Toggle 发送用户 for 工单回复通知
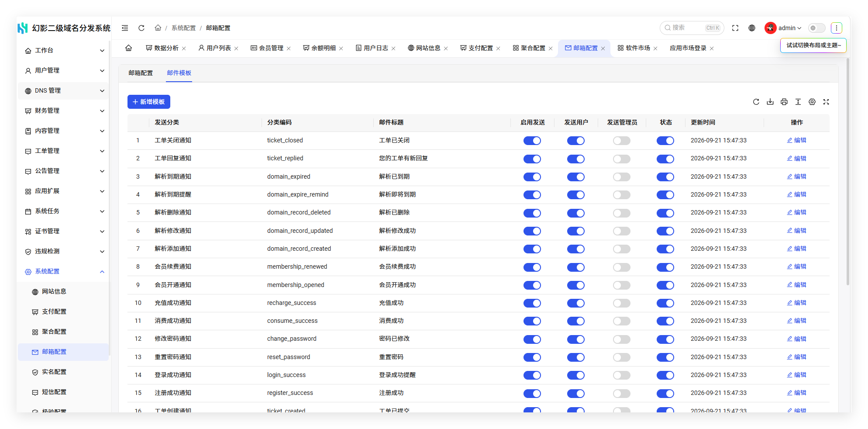868x429 pixels. [576, 159]
